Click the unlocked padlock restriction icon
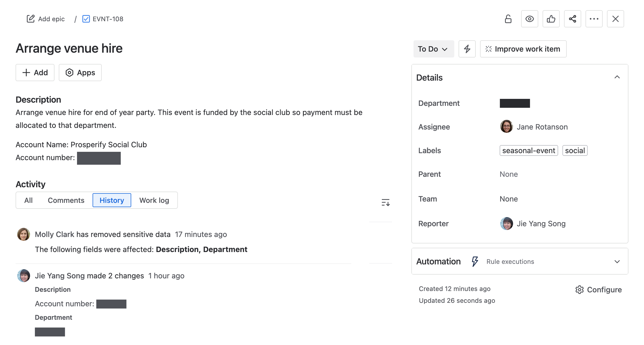644x345 pixels. (x=508, y=19)
